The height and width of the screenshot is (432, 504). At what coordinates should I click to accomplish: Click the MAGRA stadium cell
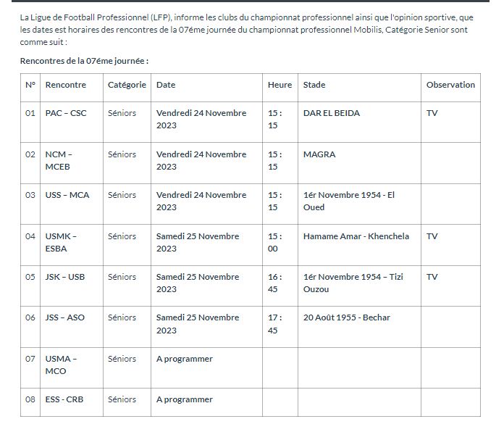coord(319,154)
